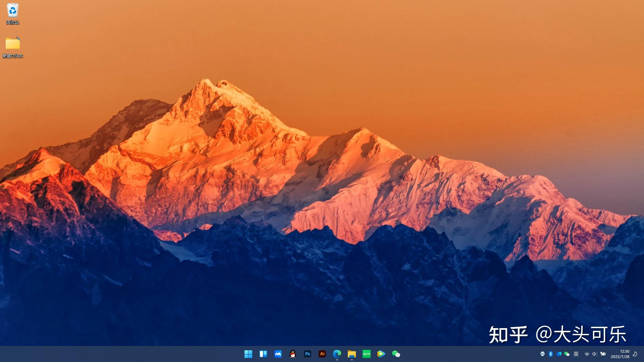
Task: Open QQ penguin app in taskbar
Action: tap(293, 354)
